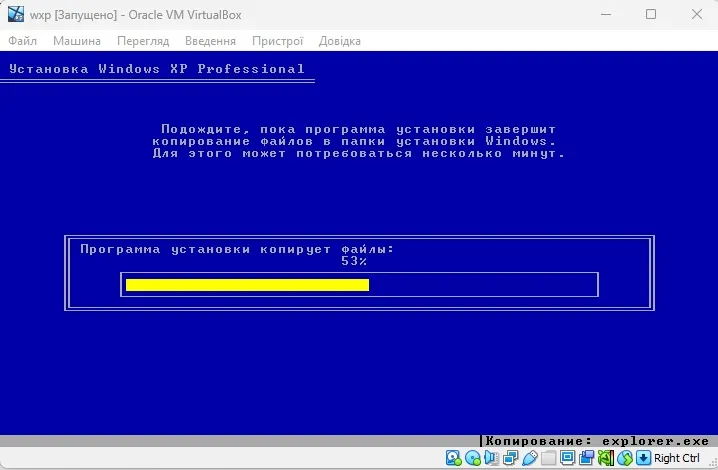This screenshot has height=470, width=718.
Task: Open the Пристрої menu
Action: pyautogui.click(x=277, y=41)
